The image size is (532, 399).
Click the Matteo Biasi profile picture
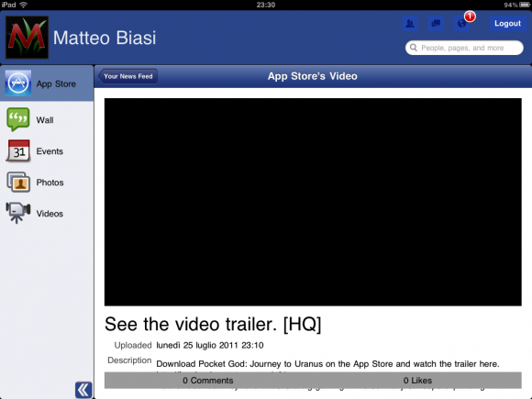tap(27, 38)
